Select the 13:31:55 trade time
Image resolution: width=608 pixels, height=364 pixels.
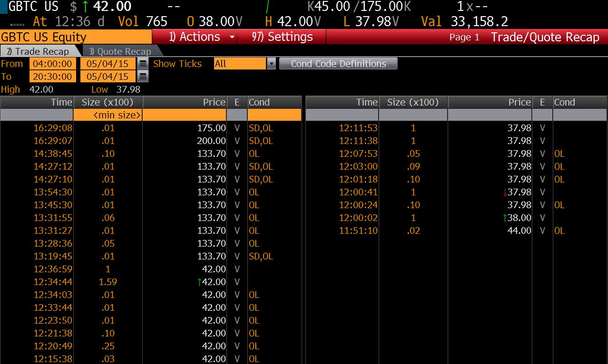53,218
